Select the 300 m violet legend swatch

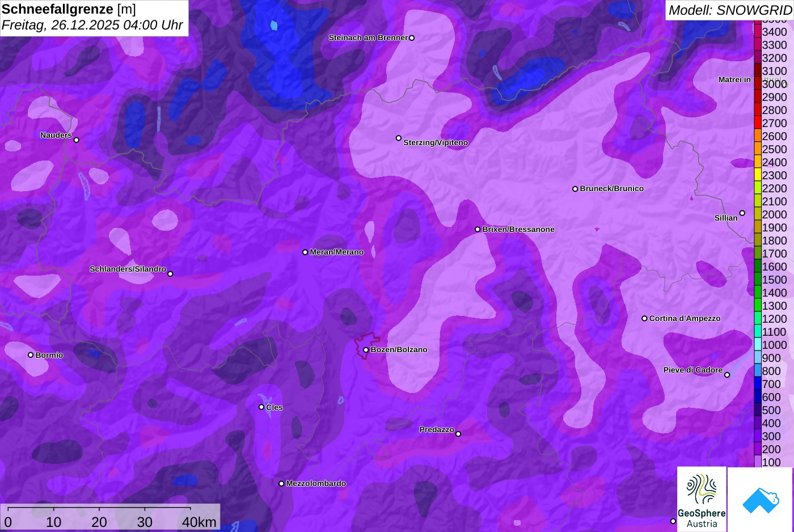tap(758, 436)
